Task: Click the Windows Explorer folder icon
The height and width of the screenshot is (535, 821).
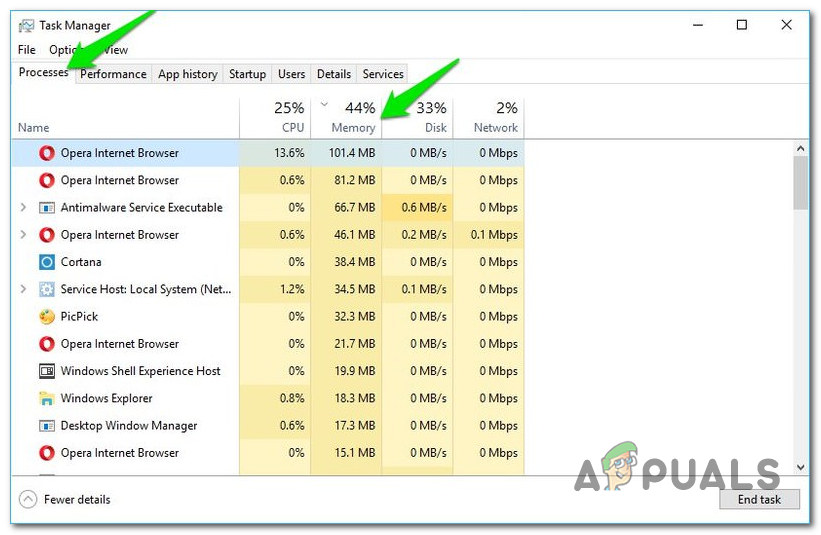Action: tap(47, 398)
